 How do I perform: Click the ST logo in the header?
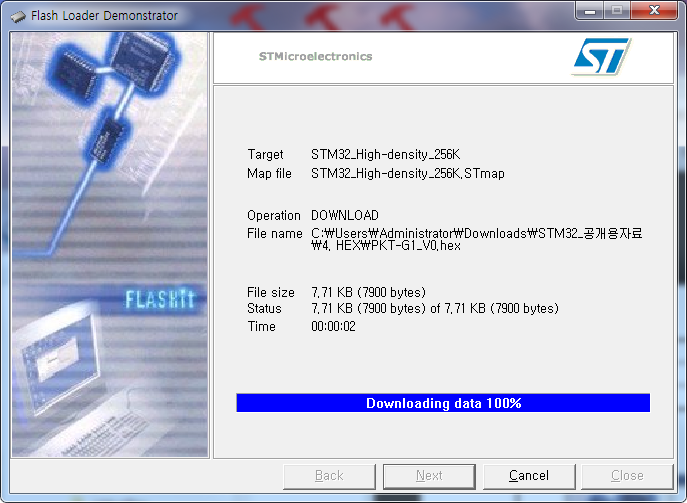click(601, 56)
